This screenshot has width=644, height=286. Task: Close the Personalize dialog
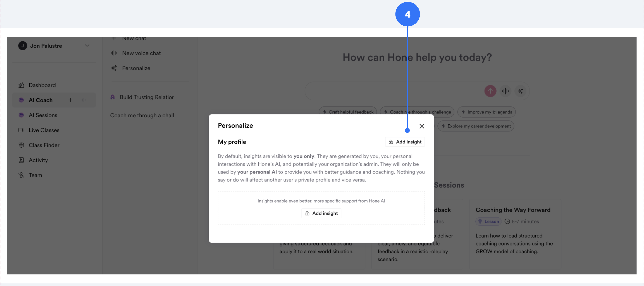422,126
